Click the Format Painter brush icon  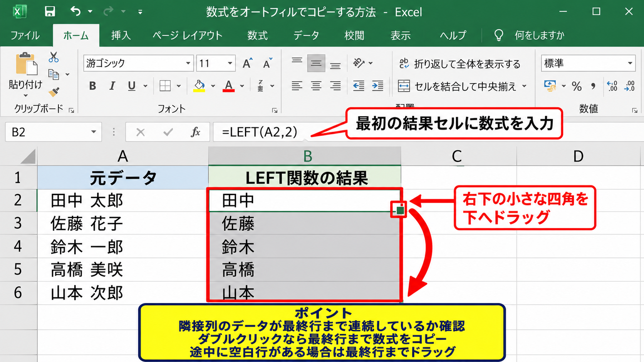click(x=54, y=92)
